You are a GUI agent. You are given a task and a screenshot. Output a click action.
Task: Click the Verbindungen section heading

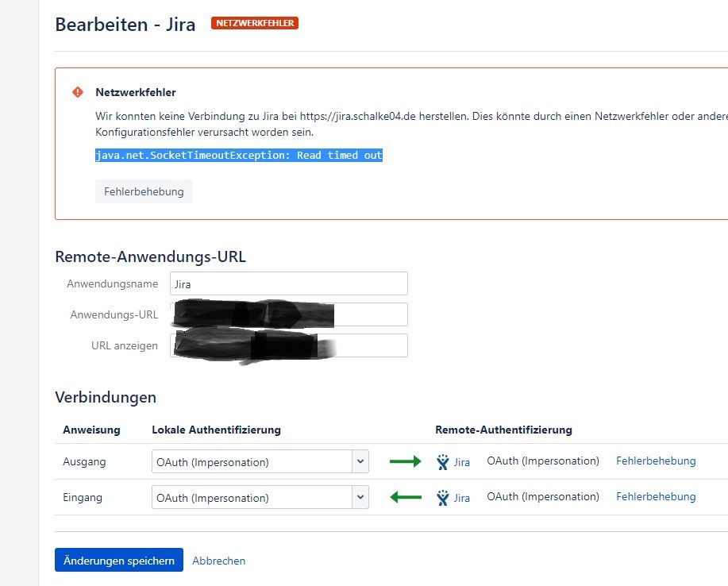point(106,398)
